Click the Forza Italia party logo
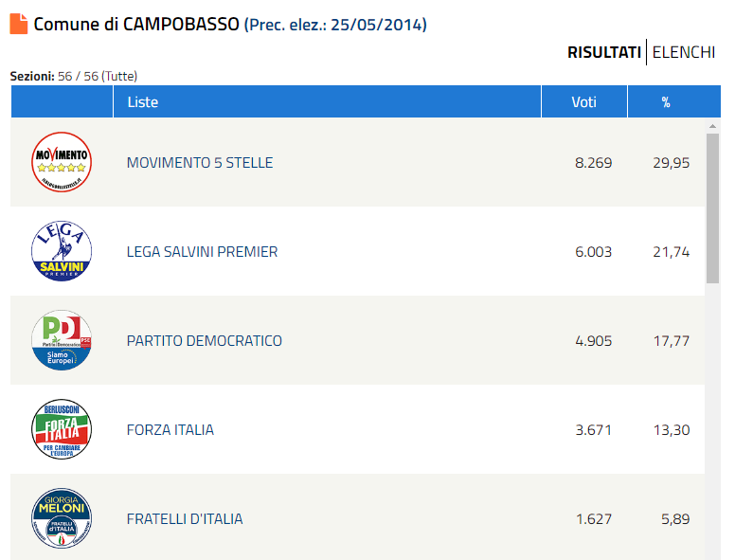 pyautogui.click(x=62, y=429)
